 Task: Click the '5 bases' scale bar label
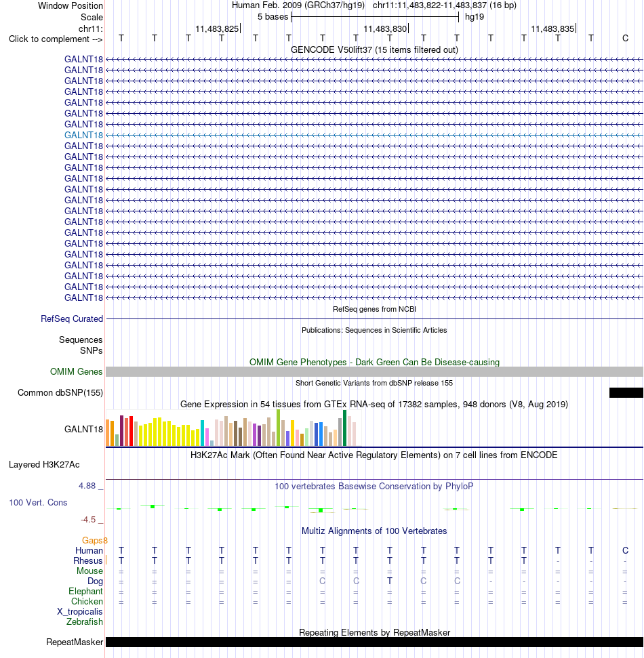(273, 17)
